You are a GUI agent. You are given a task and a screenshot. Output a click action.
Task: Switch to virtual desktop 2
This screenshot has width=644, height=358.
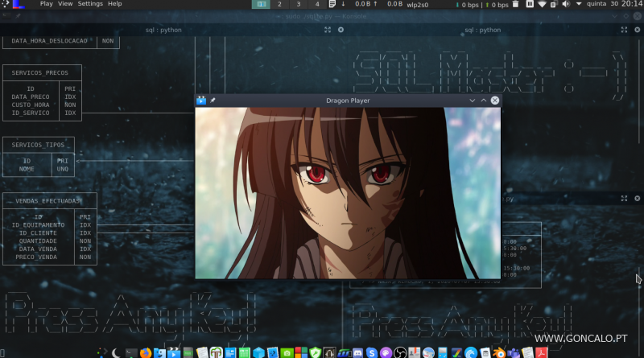tap(279, 4)
